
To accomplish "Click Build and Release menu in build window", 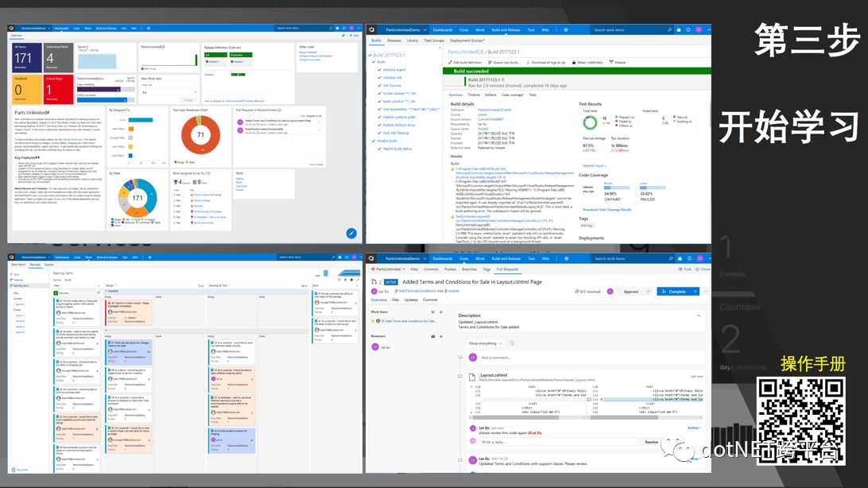I will tap(506, 30).
